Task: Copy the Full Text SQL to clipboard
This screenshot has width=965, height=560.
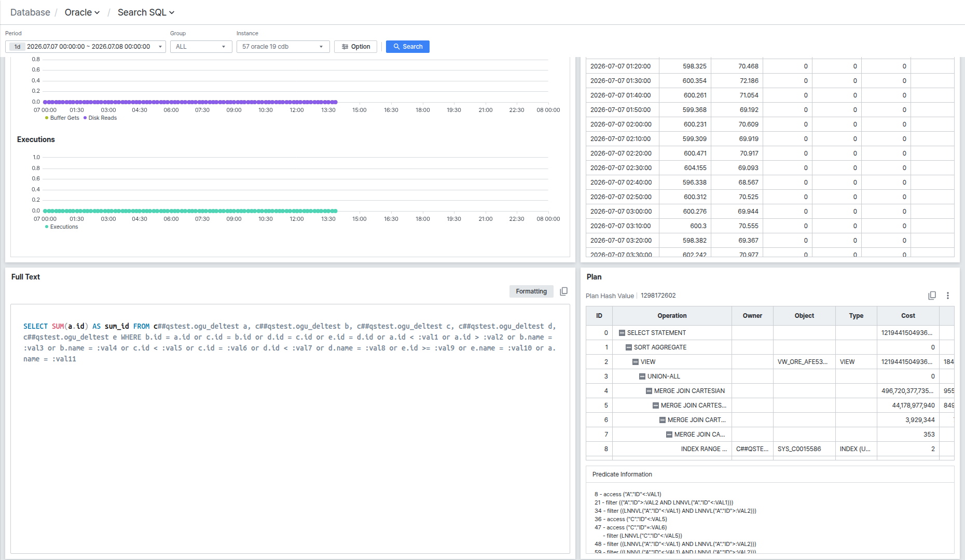Action: (x=564, y=291)
